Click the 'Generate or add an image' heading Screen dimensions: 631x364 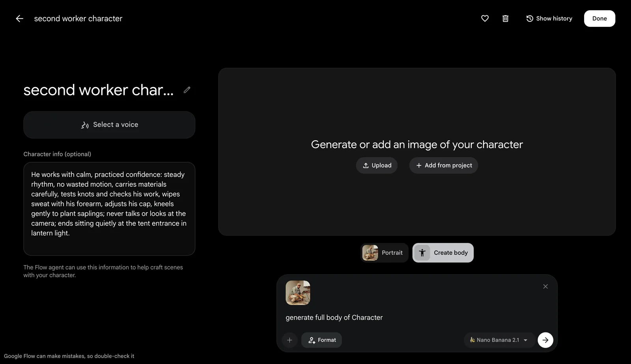[417, 145]
